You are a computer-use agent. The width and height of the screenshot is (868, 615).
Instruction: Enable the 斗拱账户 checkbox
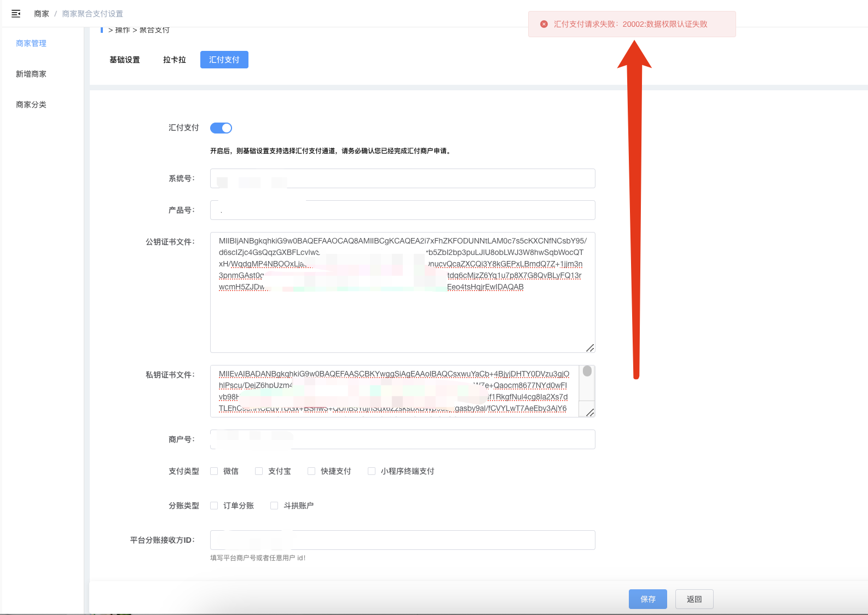click(274, 506)
